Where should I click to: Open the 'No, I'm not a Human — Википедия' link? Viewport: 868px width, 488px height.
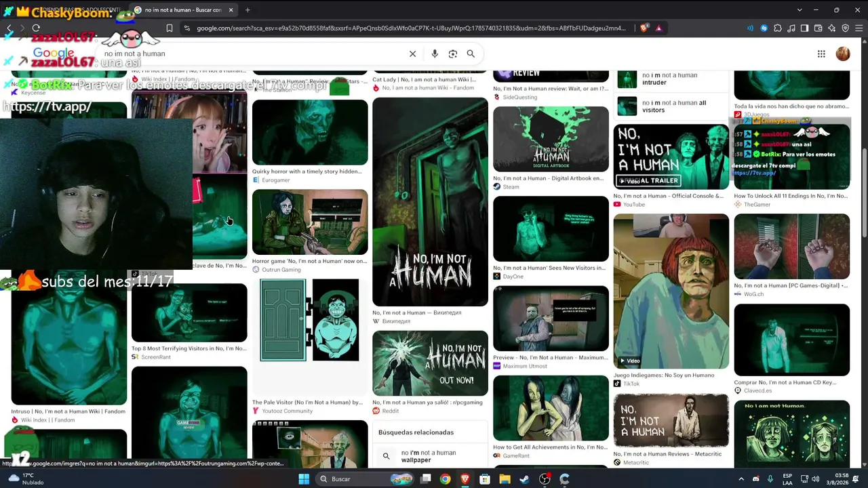pos(417,313)
